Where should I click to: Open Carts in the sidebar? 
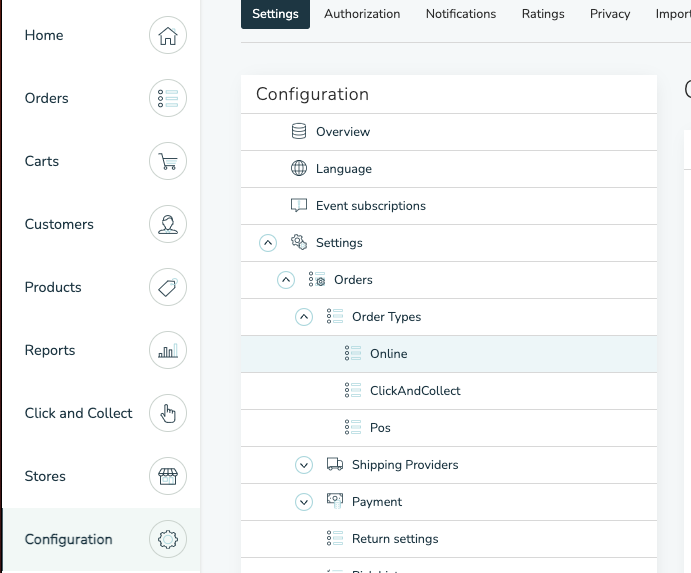[x=42, y=161]
